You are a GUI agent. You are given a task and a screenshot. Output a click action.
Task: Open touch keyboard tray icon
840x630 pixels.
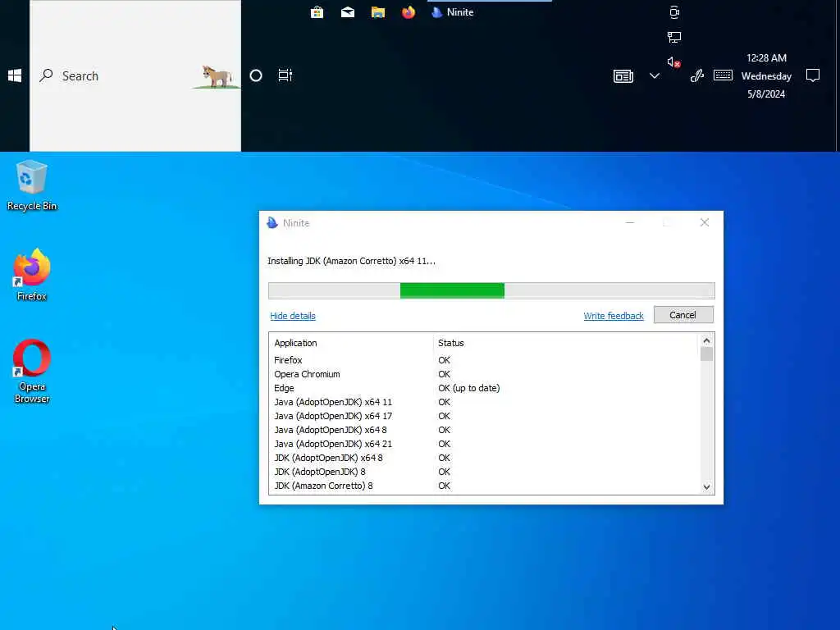pos(723,75)
